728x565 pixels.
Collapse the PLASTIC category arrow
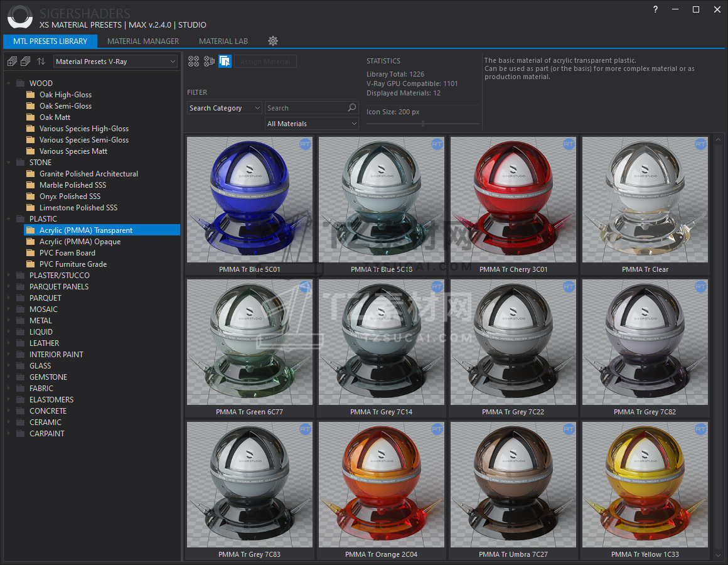tap(8, 219)
